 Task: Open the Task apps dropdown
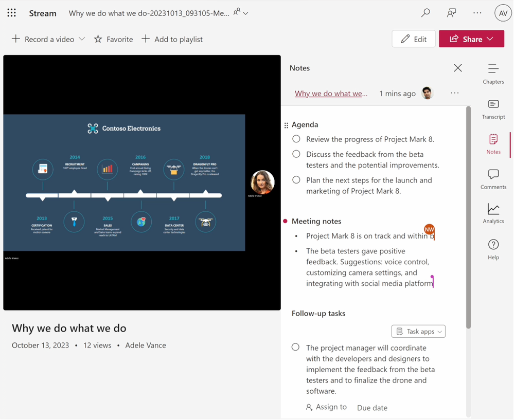pyautogui.click(x=418, y=332)
